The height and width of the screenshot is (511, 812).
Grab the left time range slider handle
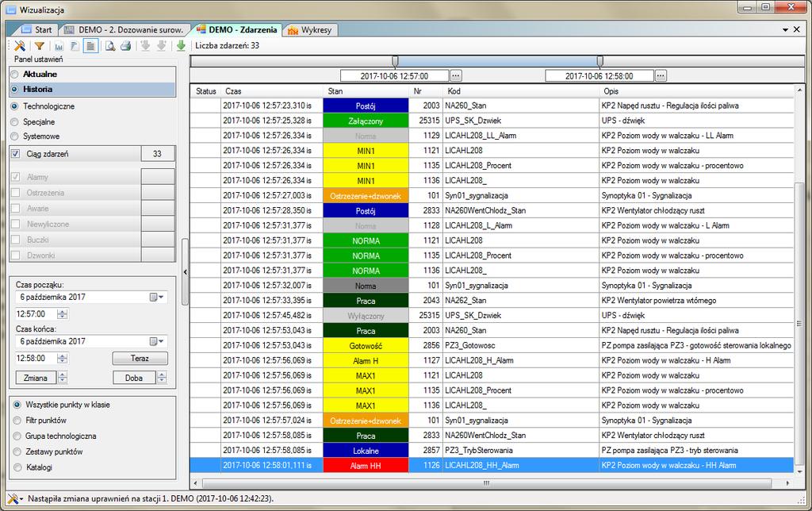pyautogui.click(x=395, y=62)
